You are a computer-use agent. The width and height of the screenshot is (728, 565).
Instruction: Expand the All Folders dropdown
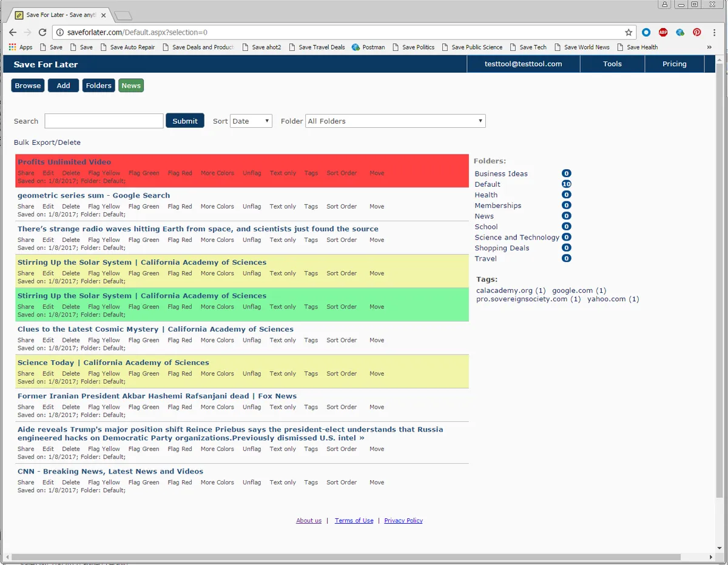click(395, 121)
